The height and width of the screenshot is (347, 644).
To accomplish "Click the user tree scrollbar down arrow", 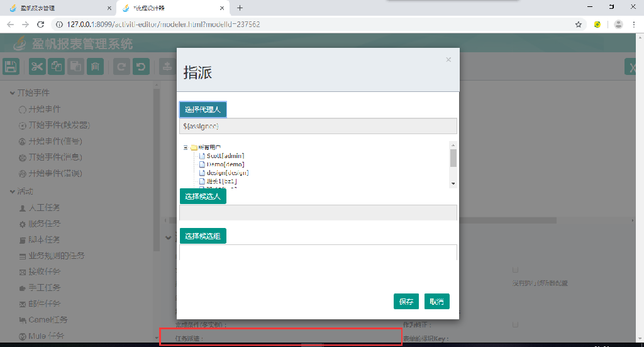I will [453, 183].
